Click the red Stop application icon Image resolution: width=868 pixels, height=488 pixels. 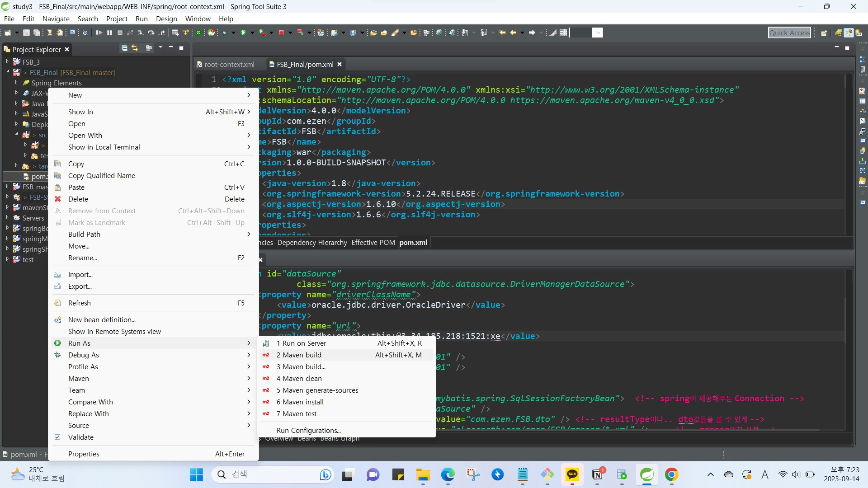click(281, 33)
